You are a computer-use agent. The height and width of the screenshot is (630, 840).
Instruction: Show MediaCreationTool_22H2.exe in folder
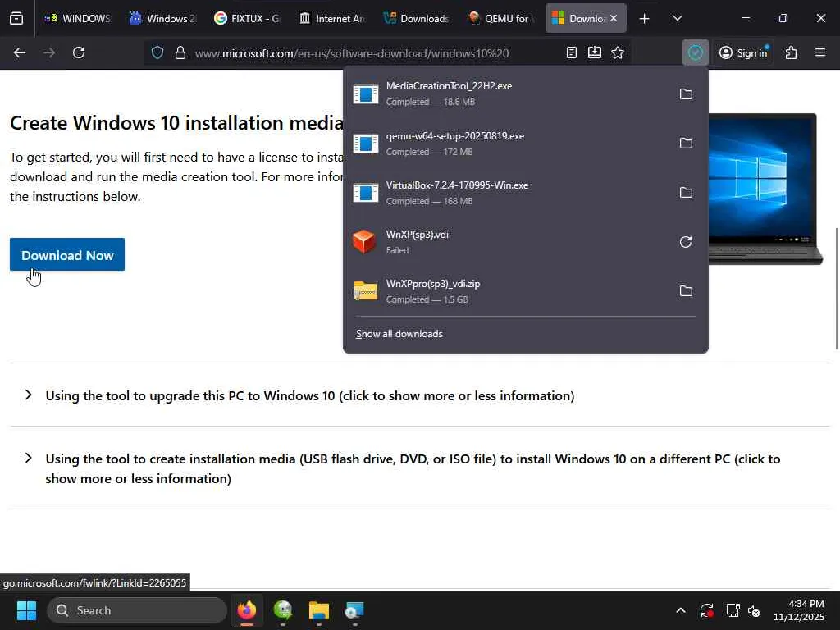point(686,94)
